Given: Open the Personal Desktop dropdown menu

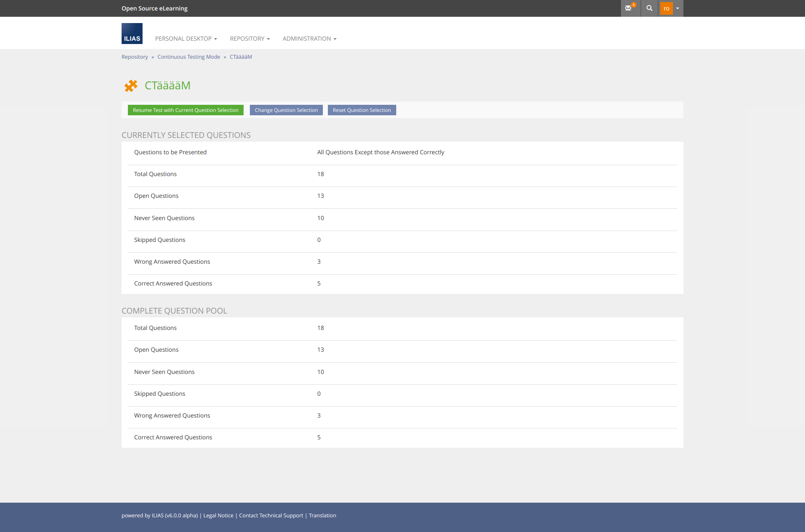Looking at the screenshot, I should (x=186, y=39).
